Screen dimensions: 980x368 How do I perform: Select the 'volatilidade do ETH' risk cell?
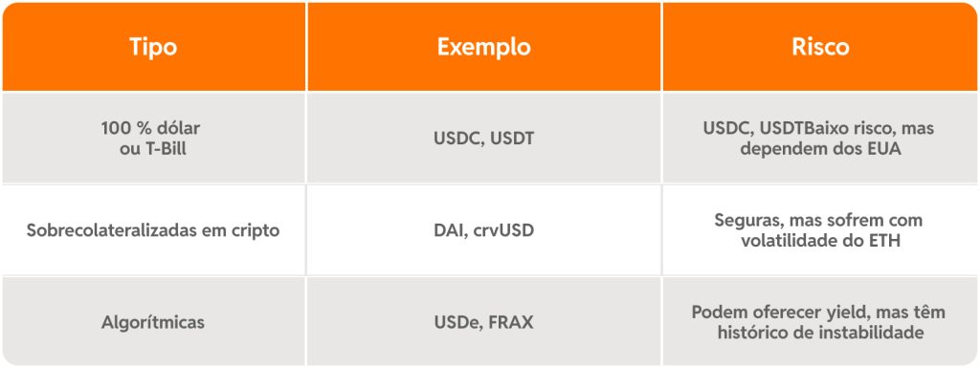[x=820, y=230]
